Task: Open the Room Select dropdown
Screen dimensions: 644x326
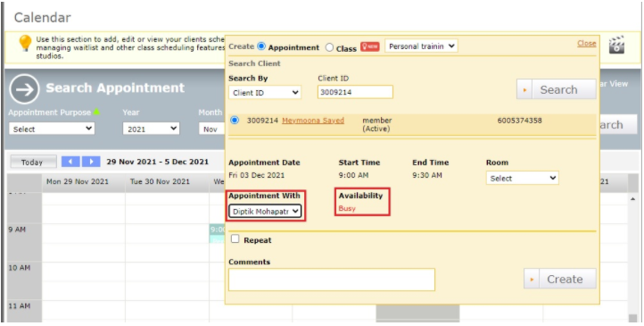Action: (523, 178)
